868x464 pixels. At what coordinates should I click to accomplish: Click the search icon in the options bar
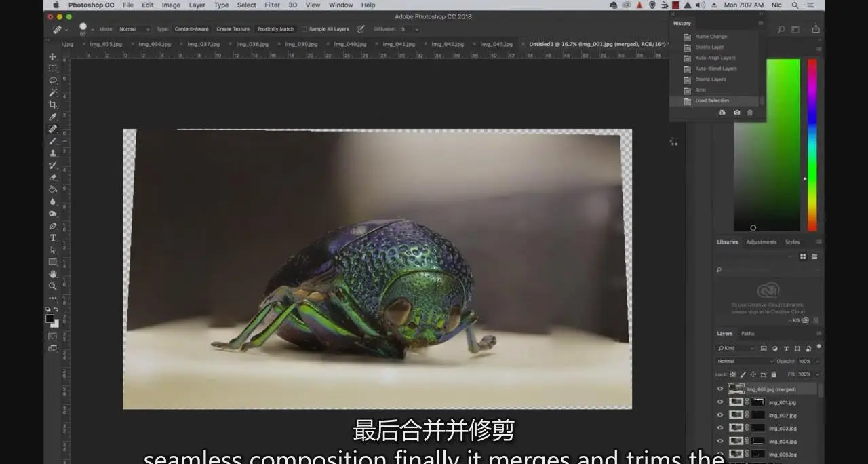click(x=781, y=29)
